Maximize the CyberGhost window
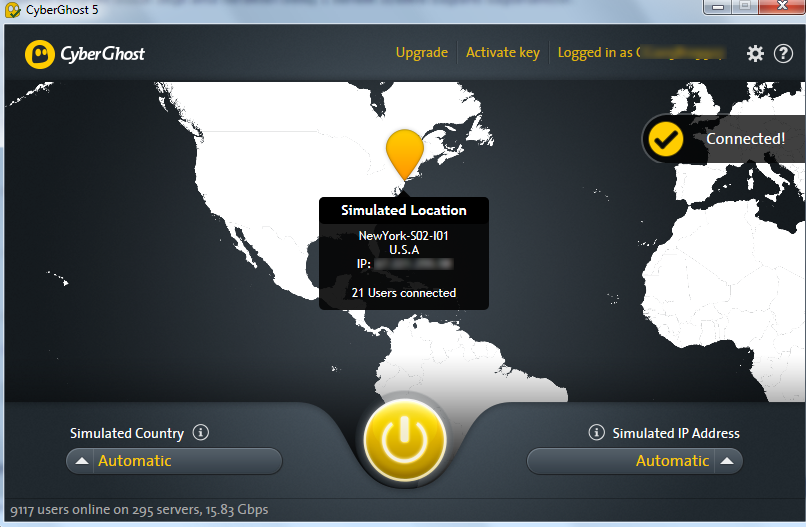Viewport: 806px width, 527px height. (x=745, y=6)
